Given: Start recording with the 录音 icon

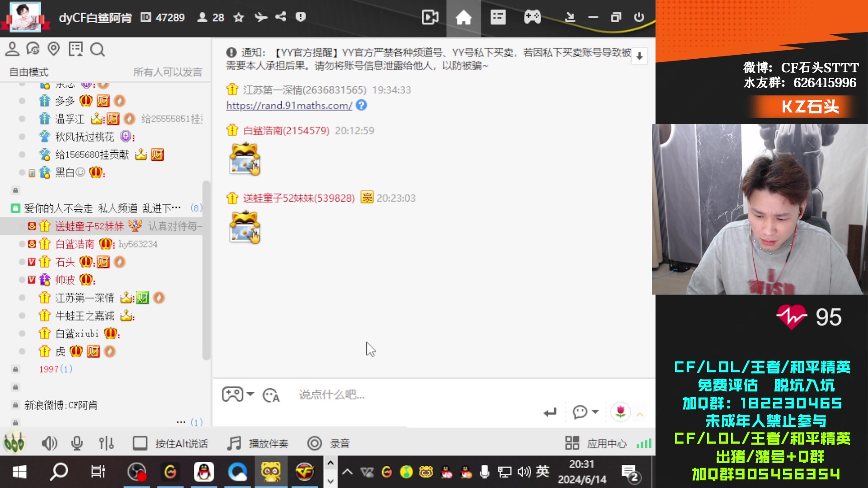Looking at the screenshot, I should [314, 443].
